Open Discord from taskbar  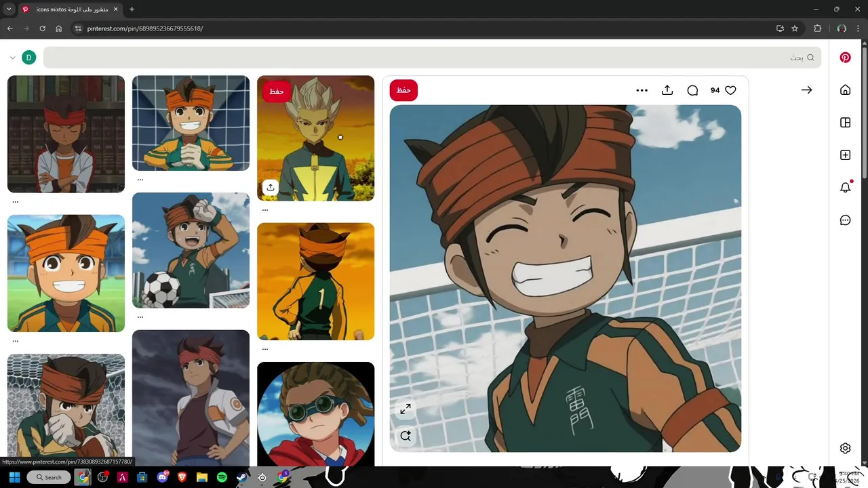point(162,477)
